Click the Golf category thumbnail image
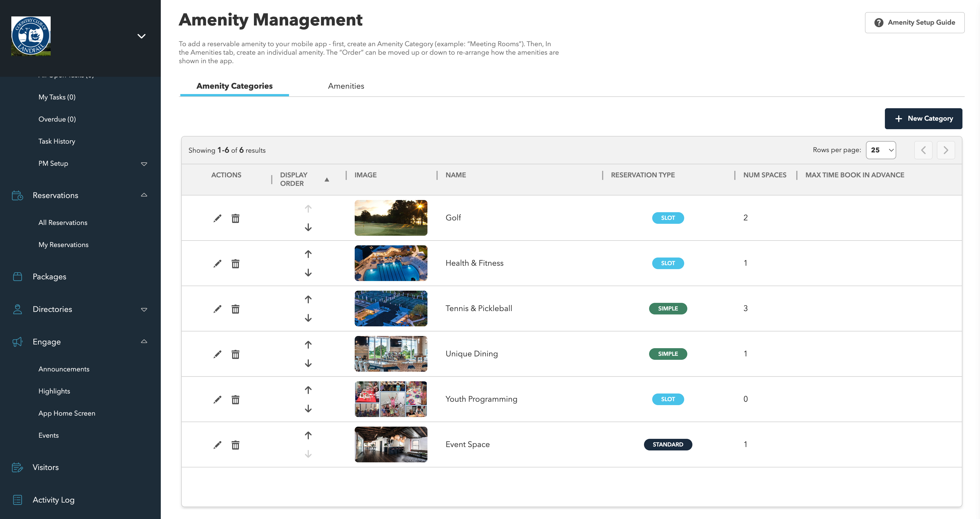Image resolution: width=980 pixels, height=519 pixels. [391, 218]
